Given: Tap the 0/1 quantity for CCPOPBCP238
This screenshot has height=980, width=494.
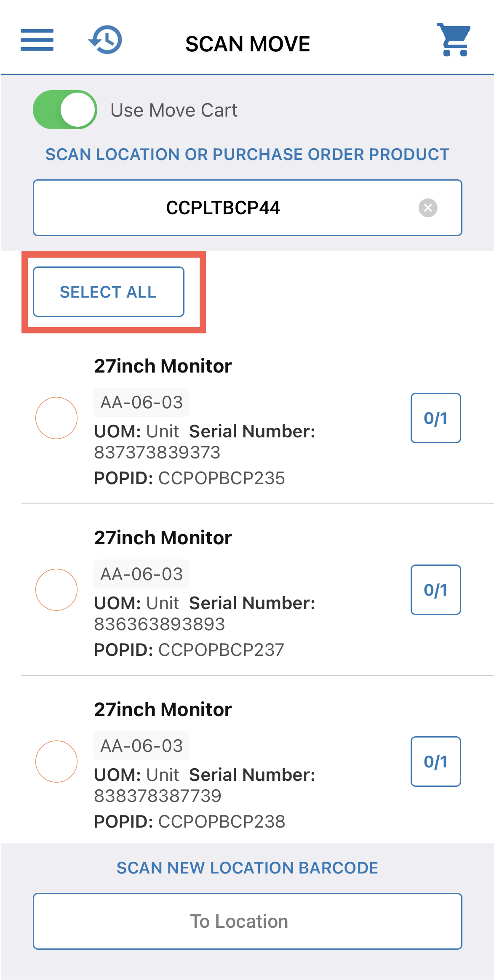Looking at the screenshot, I should pyautogui.click(x=435, y=762).
